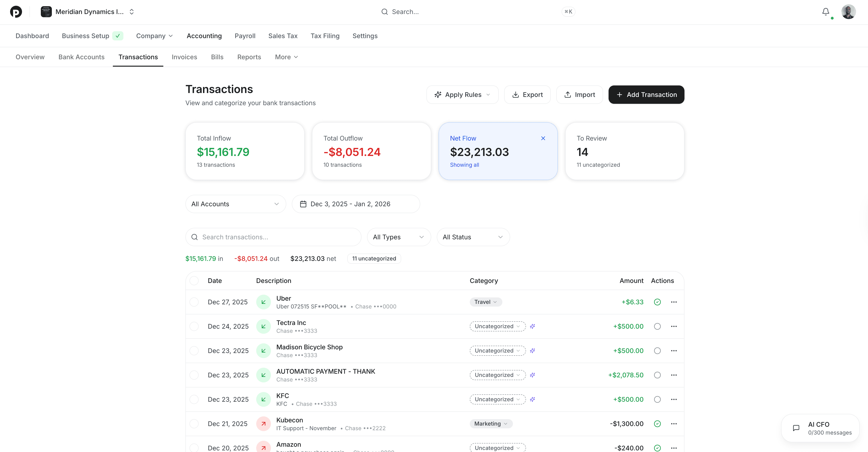Click the green inflow arrow icon next to KFC

[263, 399]
